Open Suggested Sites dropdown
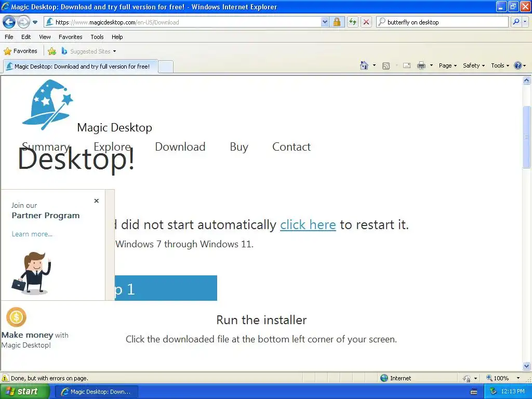This screenshot has width=532, height=399. point(89,51)
